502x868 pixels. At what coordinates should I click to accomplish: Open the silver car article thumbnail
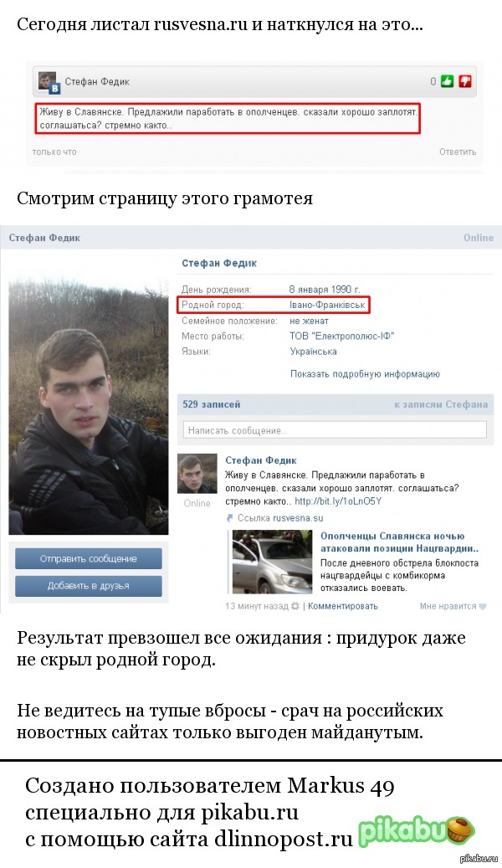tap(272, 562)
